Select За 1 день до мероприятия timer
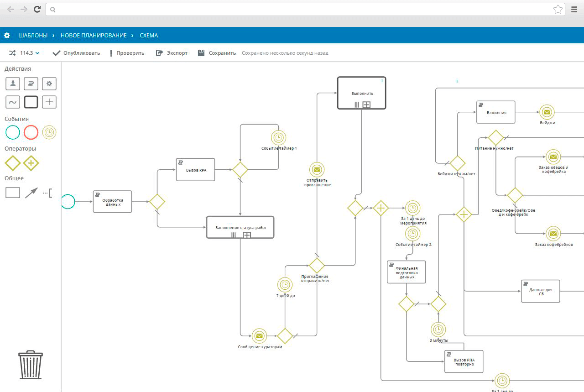The image size is (584, 392). 412,208
